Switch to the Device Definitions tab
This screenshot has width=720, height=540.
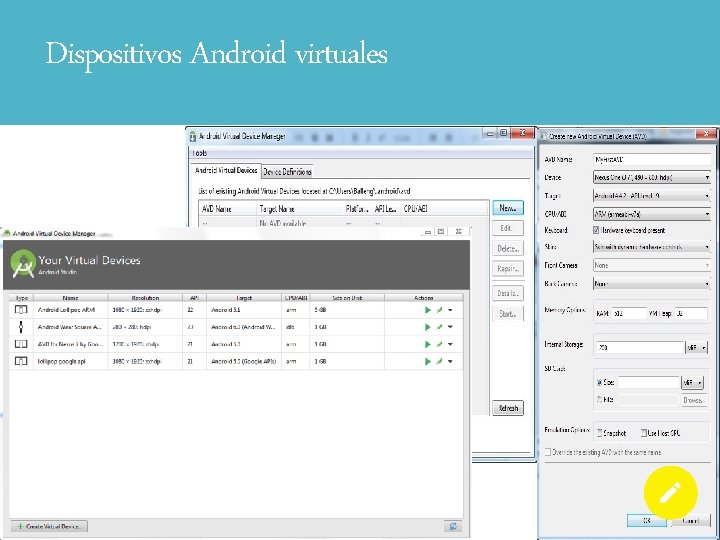pos(287,172)
